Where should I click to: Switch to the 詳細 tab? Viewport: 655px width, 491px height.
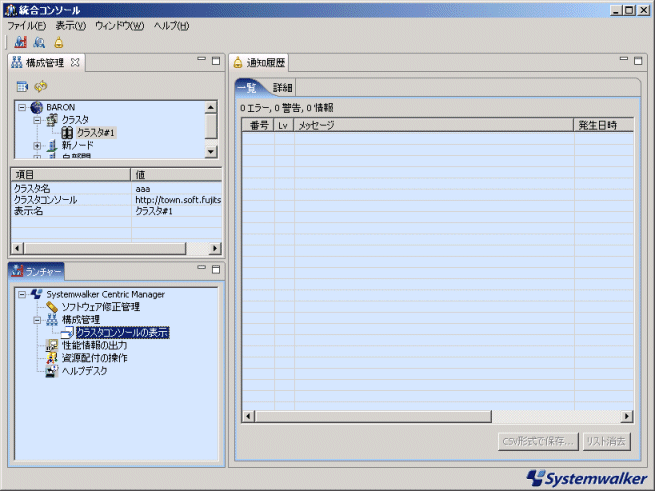coord(283,88)
